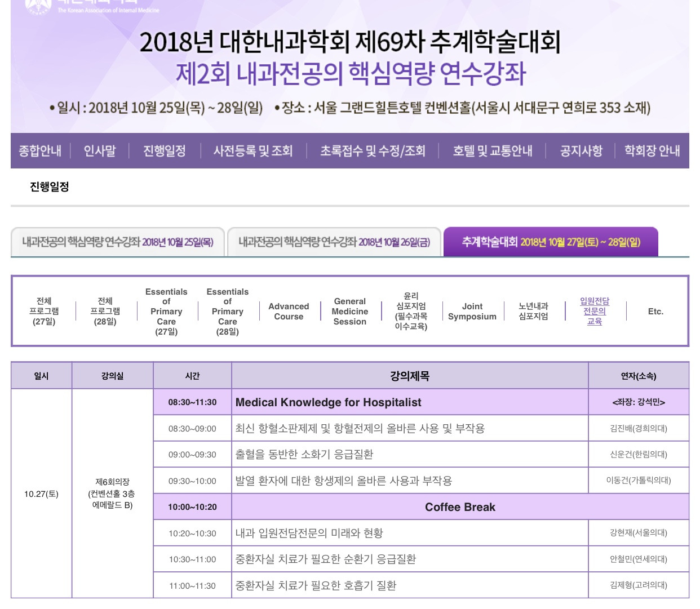Click the 09:30~10:00 time cell
This screenshot has height=609, width=700.
pyautogui.click(x=192, y=481)
